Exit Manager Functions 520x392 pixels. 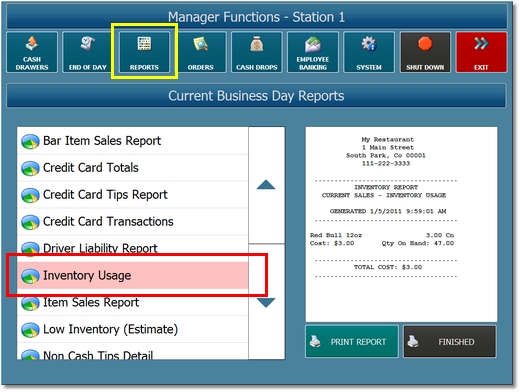point(481,52)
